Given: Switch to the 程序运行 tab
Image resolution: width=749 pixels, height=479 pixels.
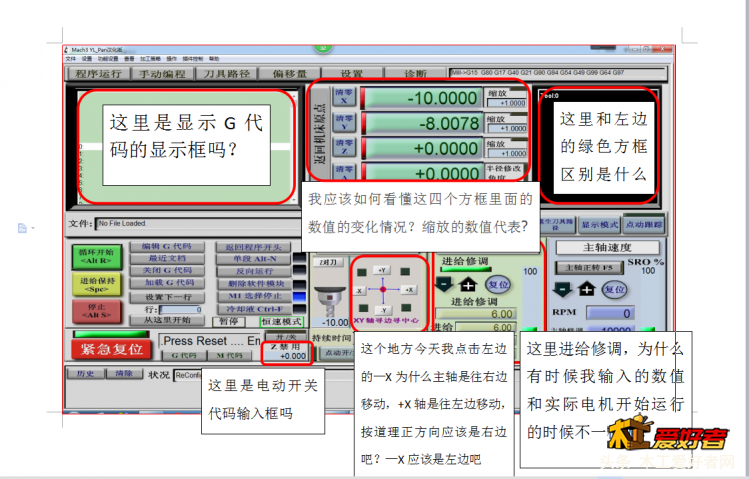Looking at the screenshot, I should [98, 74].
